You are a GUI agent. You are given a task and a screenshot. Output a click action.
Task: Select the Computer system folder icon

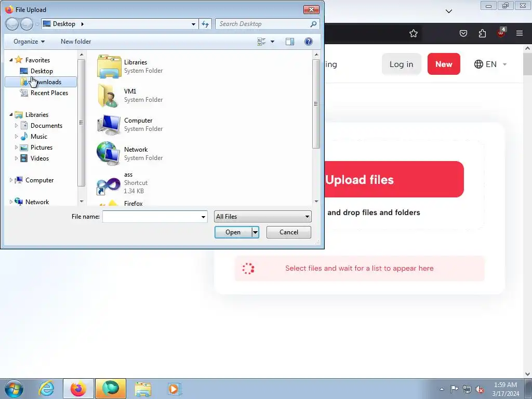pos(109,125)
